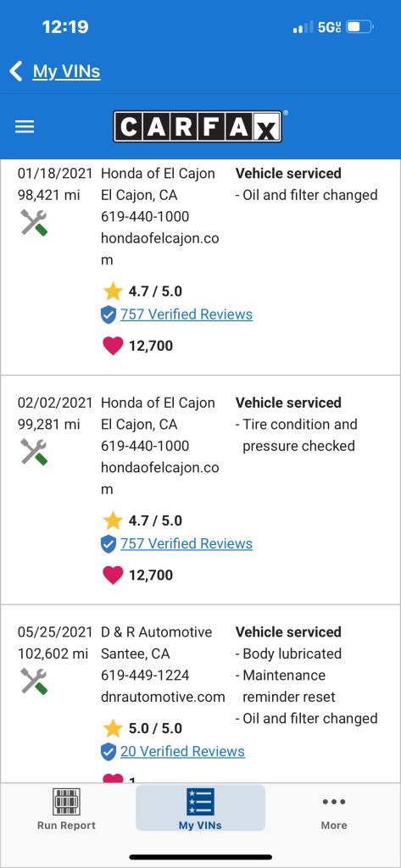Open the More tab
Image resolution: width=401 pixels, height=868 pixels.
tap(334, 810)
